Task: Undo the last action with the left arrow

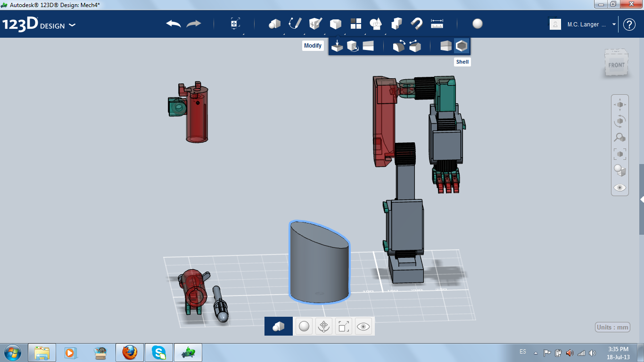Action: point(173,24)
